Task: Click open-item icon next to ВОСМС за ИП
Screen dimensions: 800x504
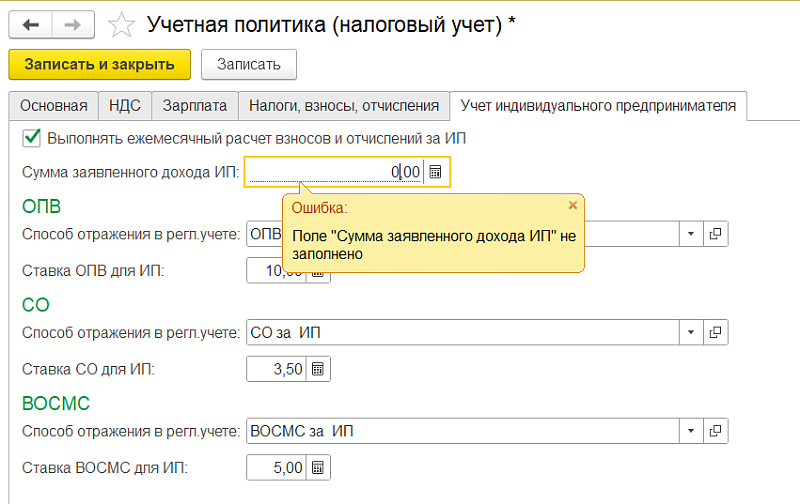Action: click(716, 431)
